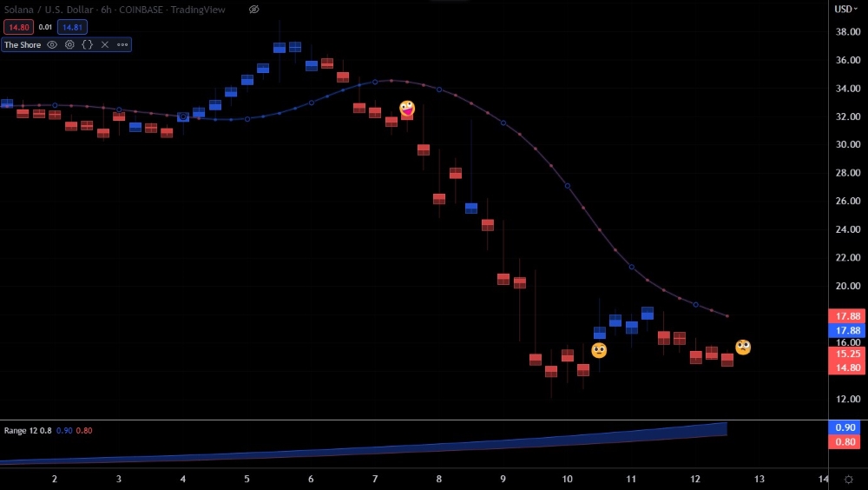Click the crossed-eye hide icon beside the title
Screen dimensions: 868x490
(253, 10)
